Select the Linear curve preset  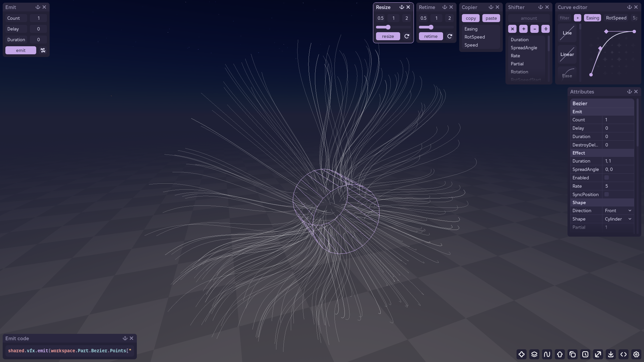click(x=567, y=54)
